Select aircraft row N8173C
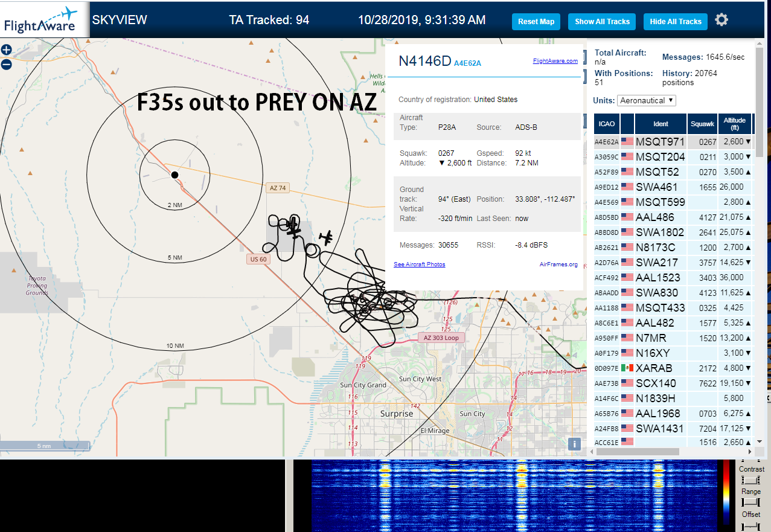 pos(673,248)
